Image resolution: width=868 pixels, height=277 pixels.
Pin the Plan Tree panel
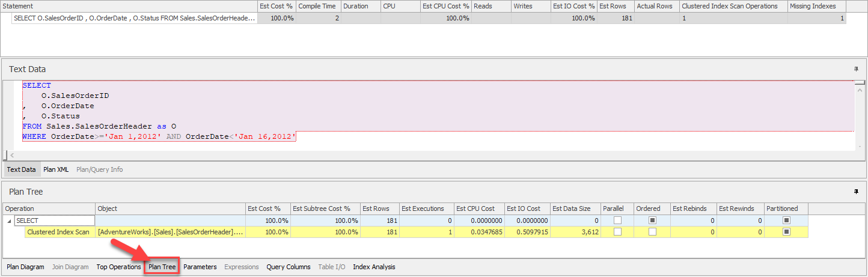(x=856, y=192)
